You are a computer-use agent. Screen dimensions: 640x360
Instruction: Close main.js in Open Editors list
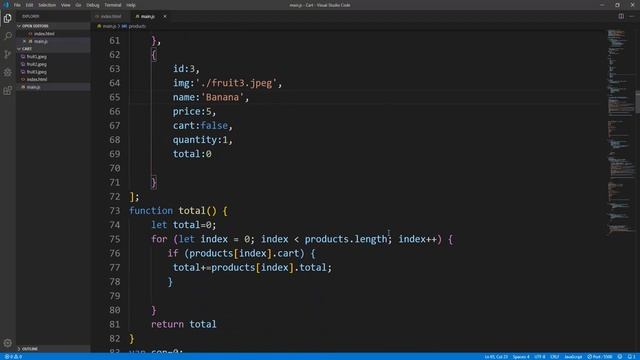(x=24, y=41)
